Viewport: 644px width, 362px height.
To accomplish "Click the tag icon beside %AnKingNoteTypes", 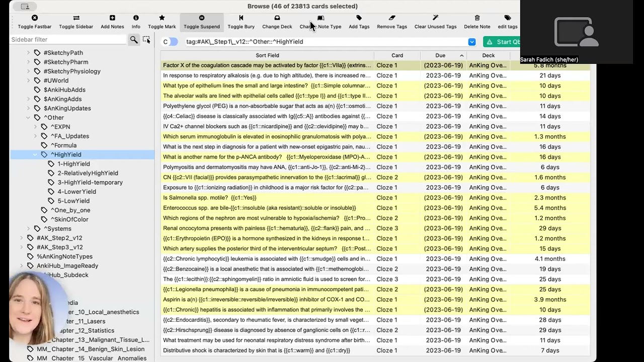I will point(30,256).
